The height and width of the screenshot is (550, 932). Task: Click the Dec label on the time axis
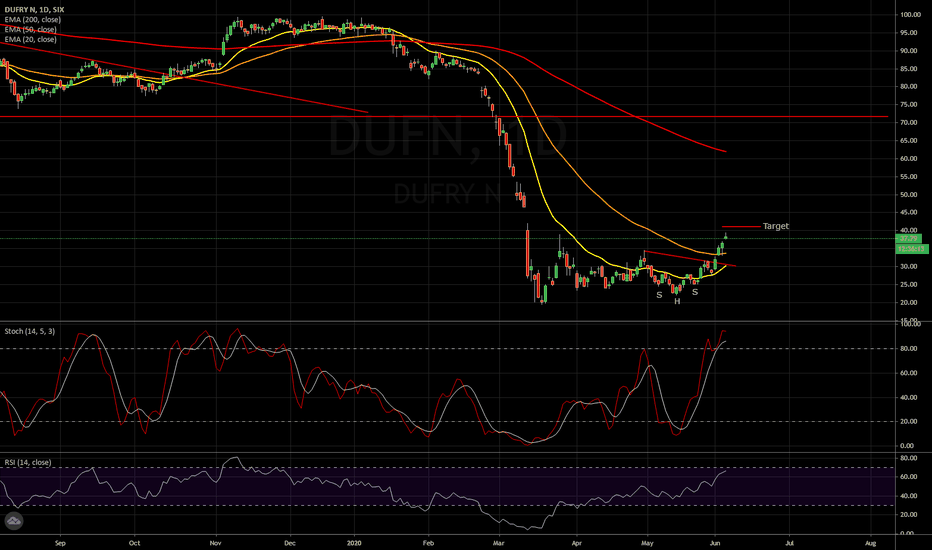coord(290,543)
